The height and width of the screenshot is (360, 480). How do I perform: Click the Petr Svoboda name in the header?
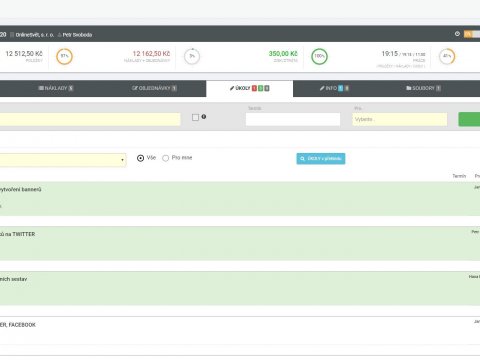(77, 35)
